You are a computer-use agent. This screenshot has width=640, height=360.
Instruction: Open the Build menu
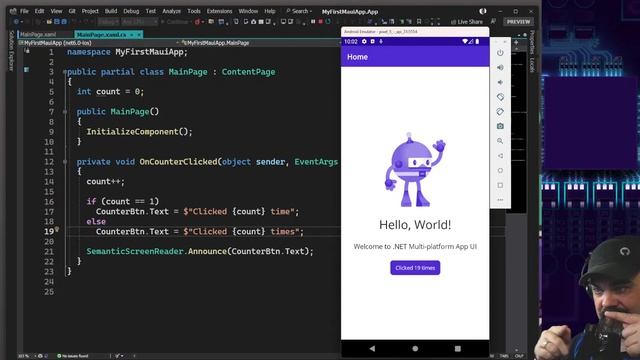click(111, 11)
